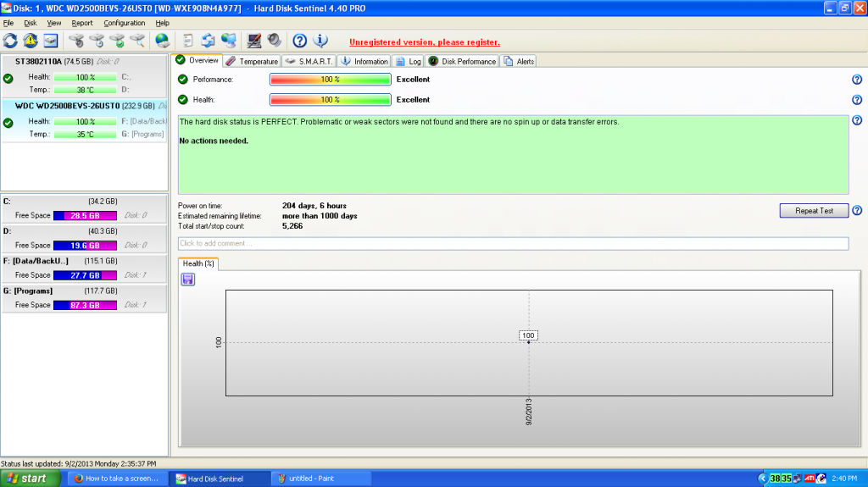Click the help icon beside the Performance row
The width and height of the screenshot is (868, 487).
pos(857,80)
